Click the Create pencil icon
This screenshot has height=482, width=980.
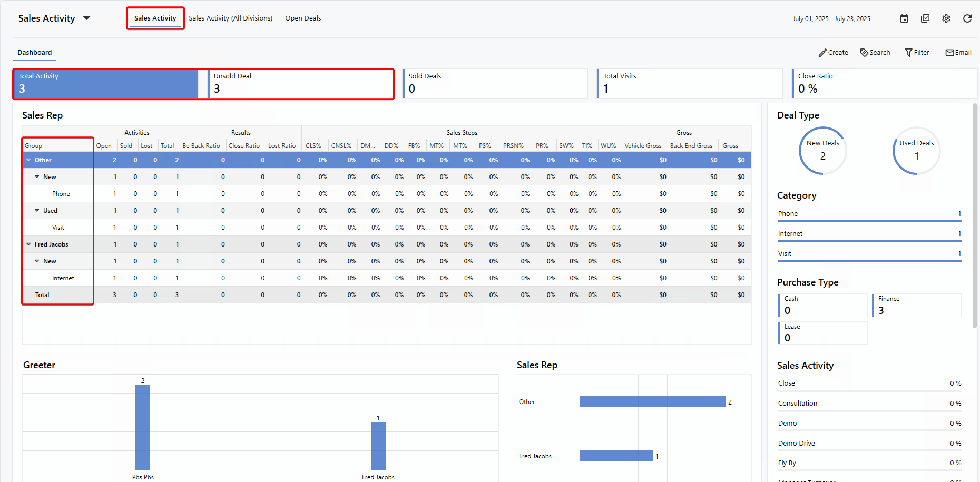click(822, 53)
